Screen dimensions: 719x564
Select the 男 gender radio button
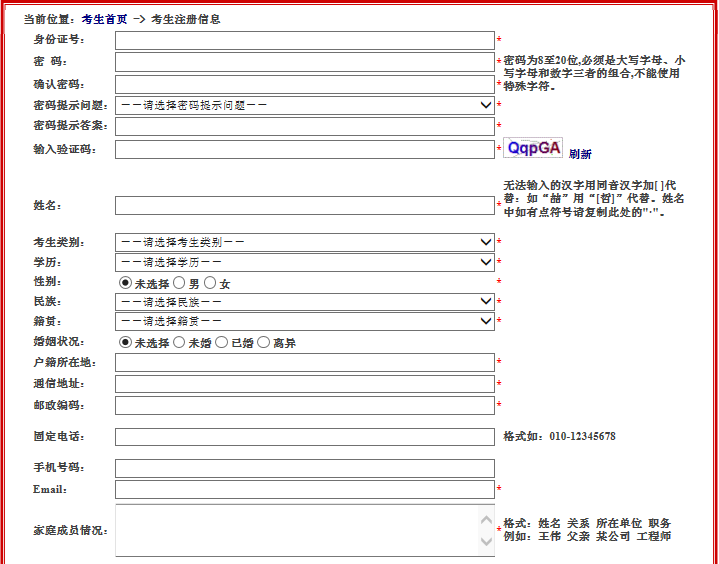tap(180, 284)
